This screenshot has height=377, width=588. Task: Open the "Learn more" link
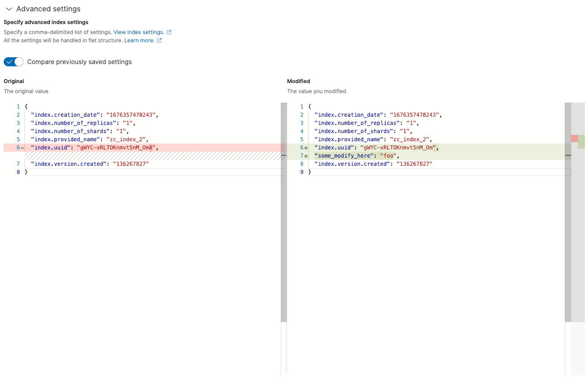pos(140,40)
